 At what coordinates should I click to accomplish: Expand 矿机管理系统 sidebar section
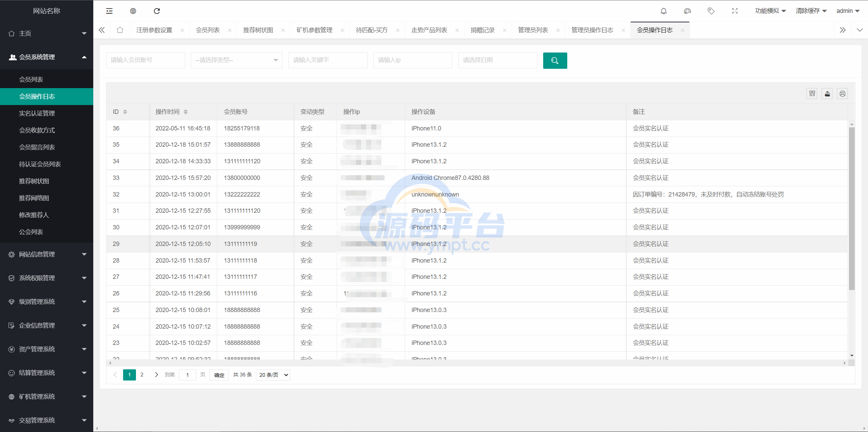coord(46,396)
